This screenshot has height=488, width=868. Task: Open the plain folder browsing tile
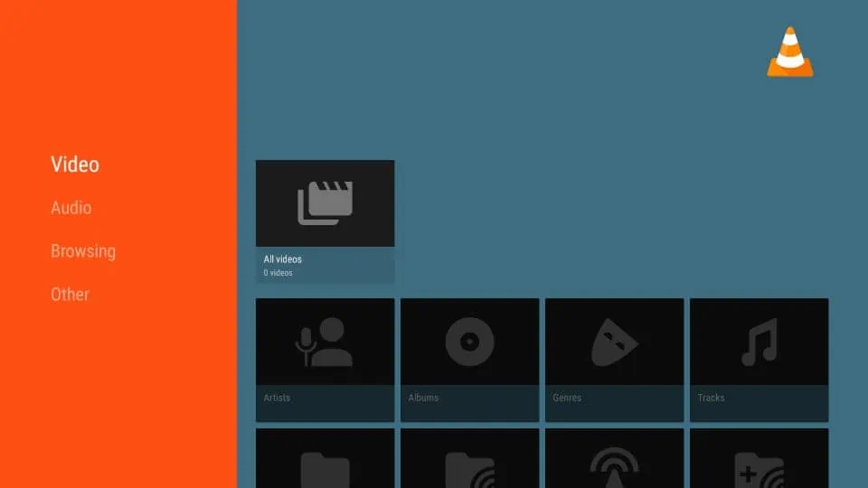tap(325, 465)
